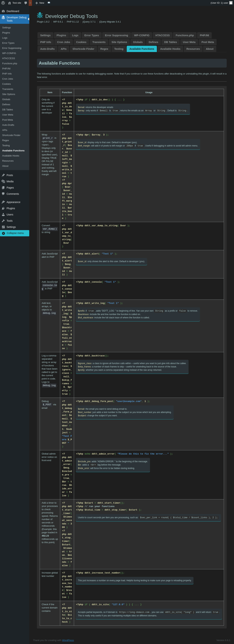Click the WordPress logo in admin bar
Viewport: 234px width, 644px height.
click(x=3, y=3)
